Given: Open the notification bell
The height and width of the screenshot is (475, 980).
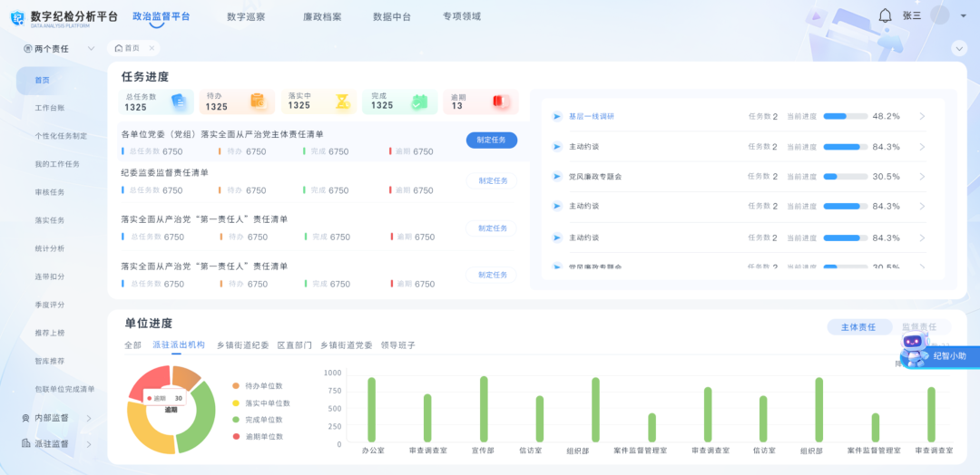Looking at the screenshot, I should click(885, 15).
